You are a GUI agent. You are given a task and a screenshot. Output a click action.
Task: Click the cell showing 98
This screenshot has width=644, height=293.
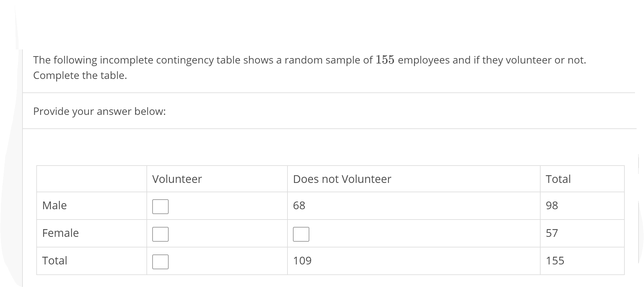pyautogui.click(x=551, y=206)
